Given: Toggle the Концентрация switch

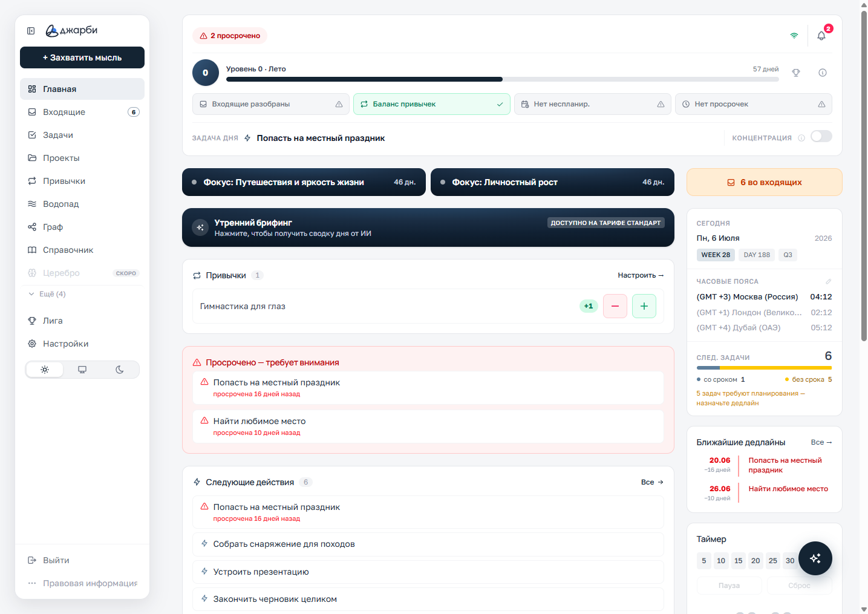Looking at the screenshot, I should coord(821,137).
